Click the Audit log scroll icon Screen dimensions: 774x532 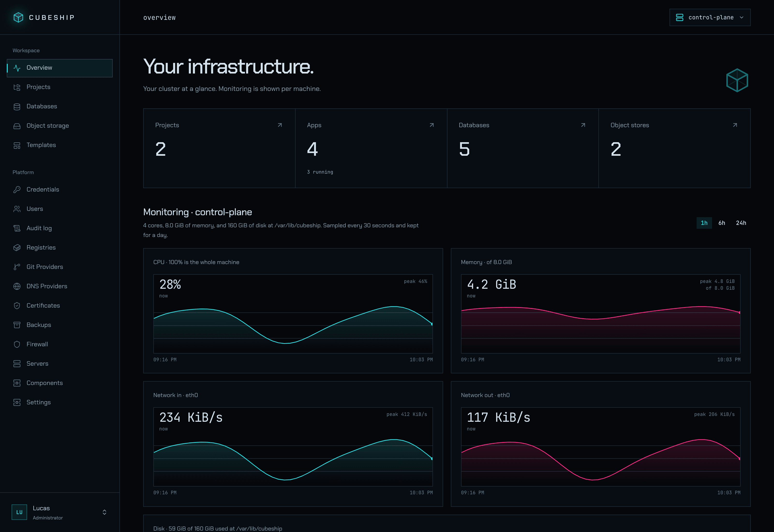tap(17, 228)
